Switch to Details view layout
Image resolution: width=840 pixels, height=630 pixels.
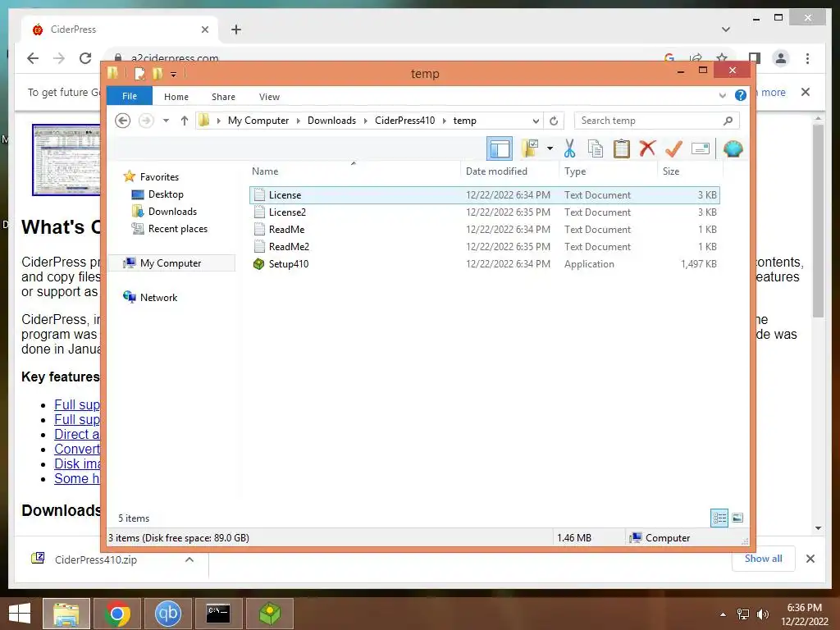pos(719,518)
